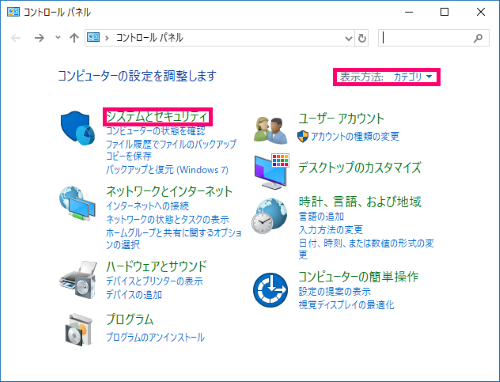Open the Clock, Language, Region globe-clock icon
Viewport: 500px width, 382px height.
pyautogui.click(x=269, y=216)
